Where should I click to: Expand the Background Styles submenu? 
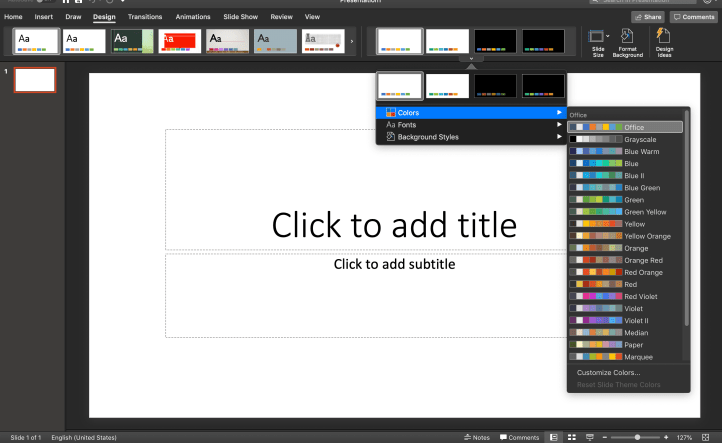point(470,136)
